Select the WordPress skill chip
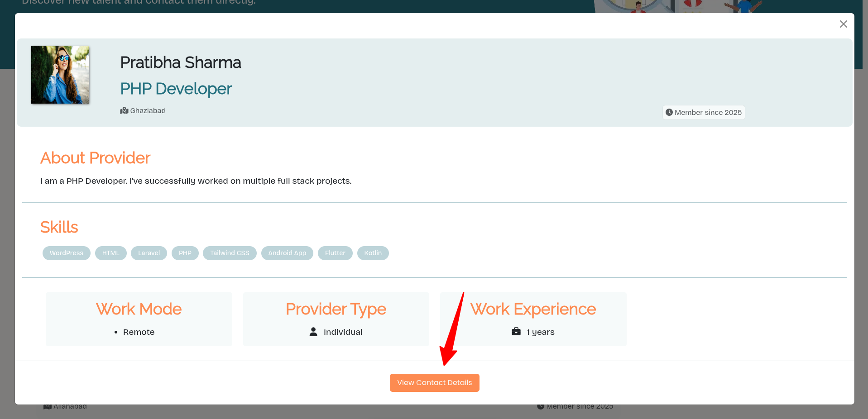The image size is (868, 419). pyautogui.click(x=66, y=253)
